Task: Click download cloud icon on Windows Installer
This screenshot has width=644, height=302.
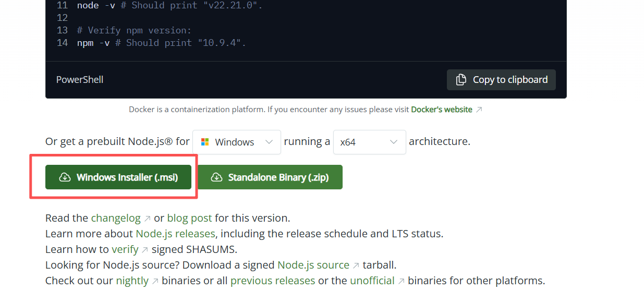Action: [x=65, y=177]
